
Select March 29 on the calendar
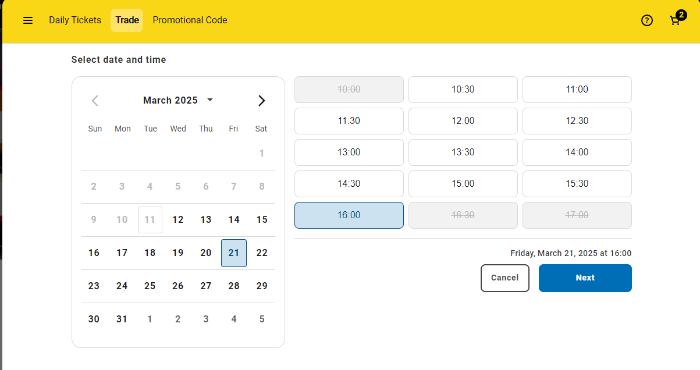(x=262, y=286)
